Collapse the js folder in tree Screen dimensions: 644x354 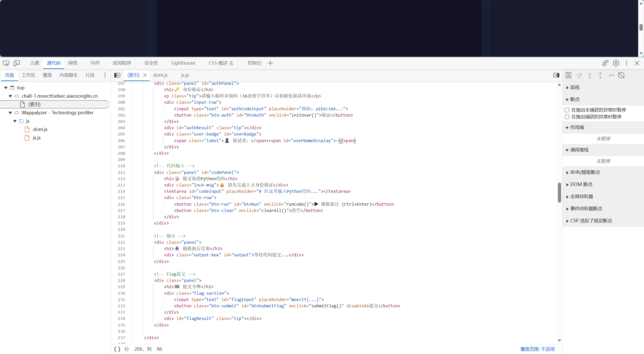[15, 121]
